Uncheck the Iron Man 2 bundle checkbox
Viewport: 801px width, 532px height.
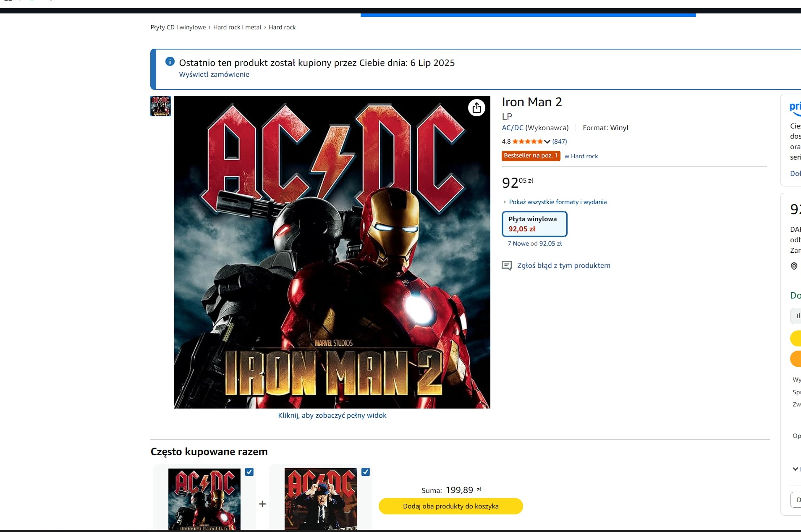pos(249,472)
